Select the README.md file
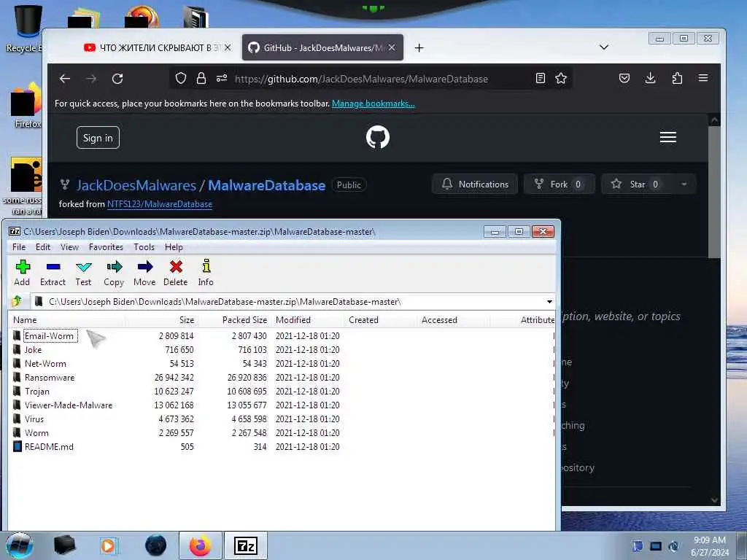The image size is (747, 560). (x=49, y=447)
